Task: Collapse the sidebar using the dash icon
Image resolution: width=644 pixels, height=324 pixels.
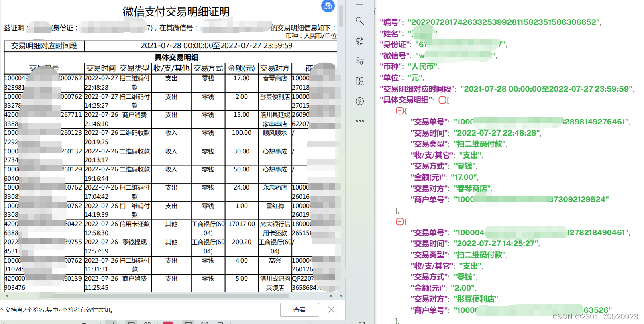Action: [360, 5]
